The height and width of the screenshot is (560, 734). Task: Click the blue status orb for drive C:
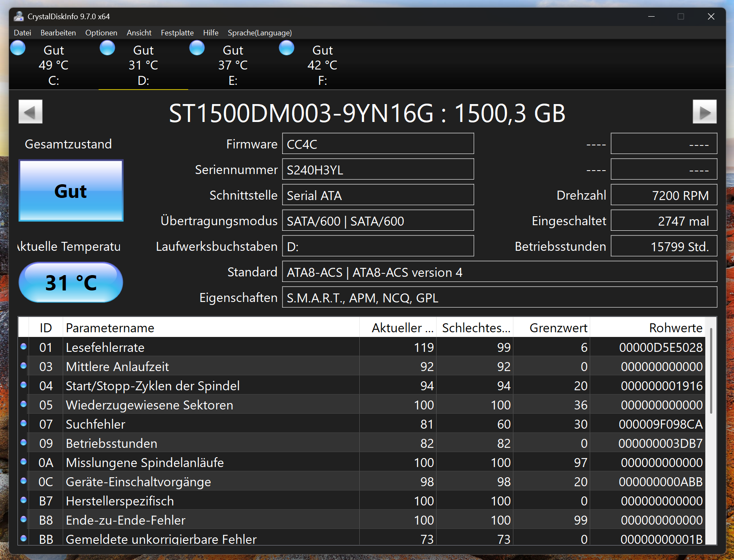click(18, 48)
